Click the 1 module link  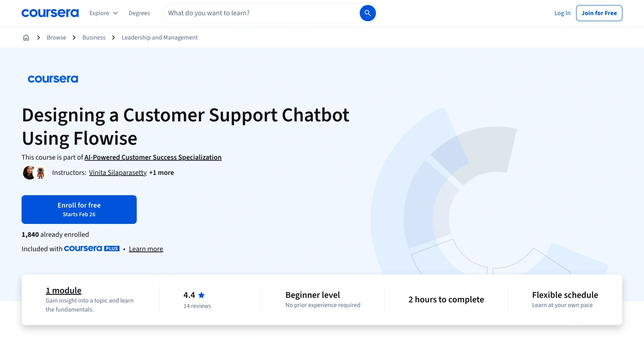click(x=63, y=290)
